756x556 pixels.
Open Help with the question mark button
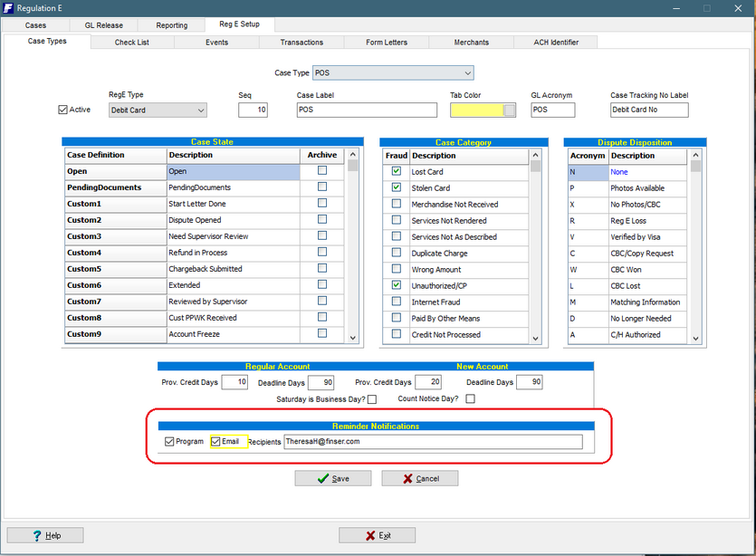[x=45, y=535]
